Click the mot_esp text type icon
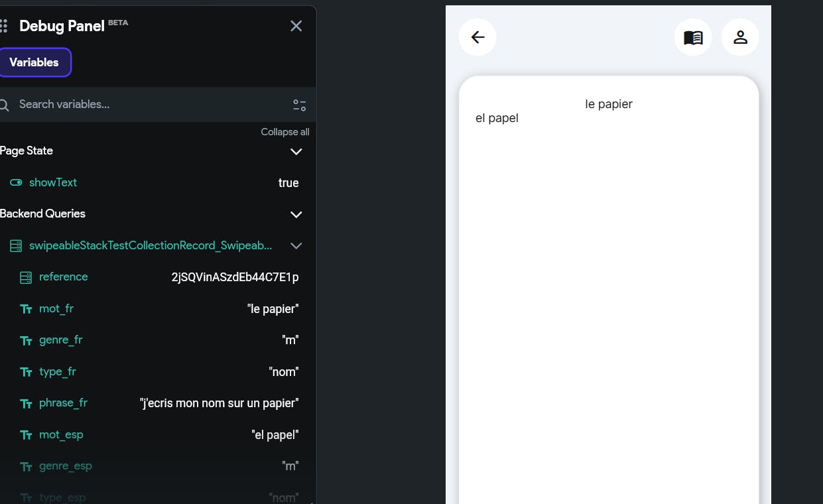Viewport: 823px width, 504px height. pyautogui.click(x=26, y=435)
